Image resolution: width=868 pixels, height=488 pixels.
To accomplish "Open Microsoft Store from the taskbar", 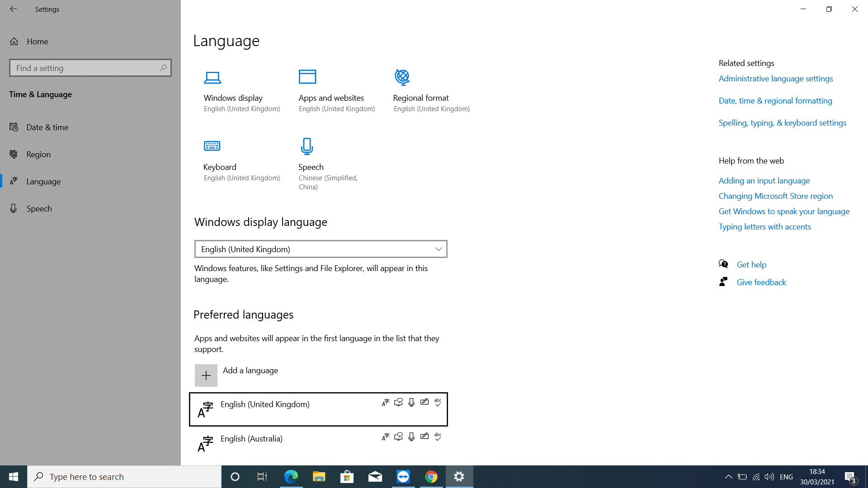I will pos(347,477).
